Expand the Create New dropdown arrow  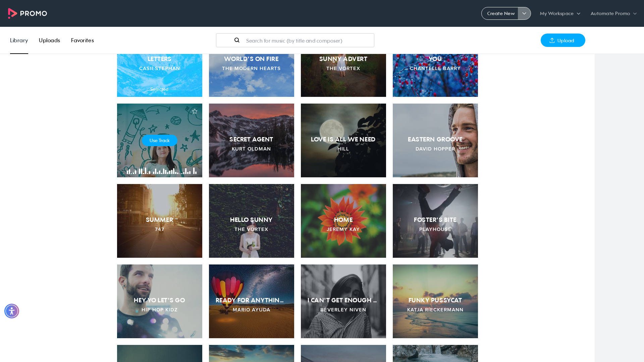524,13
